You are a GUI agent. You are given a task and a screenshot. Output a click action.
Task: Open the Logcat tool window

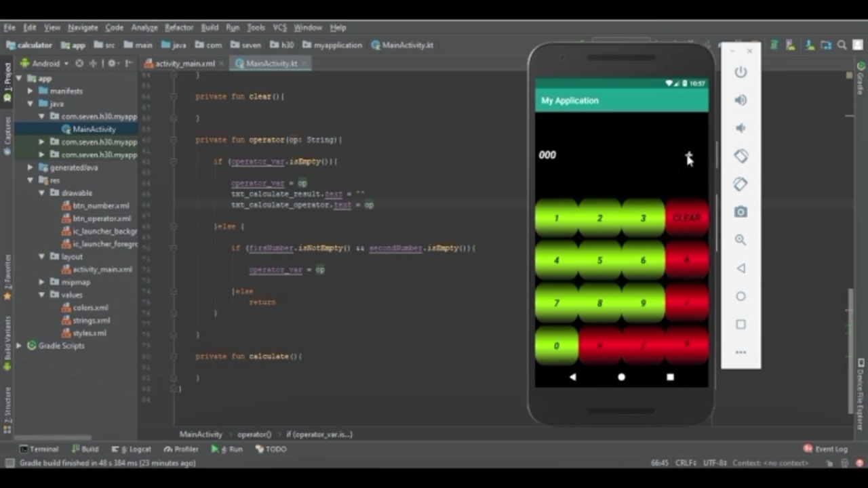click(136, 449)
